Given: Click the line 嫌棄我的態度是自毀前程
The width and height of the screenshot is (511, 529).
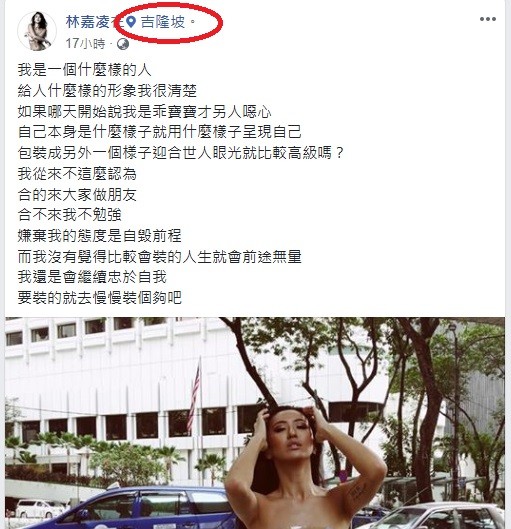Looking at the screenshot, I should pyautogui.click(x=100, y=236).
